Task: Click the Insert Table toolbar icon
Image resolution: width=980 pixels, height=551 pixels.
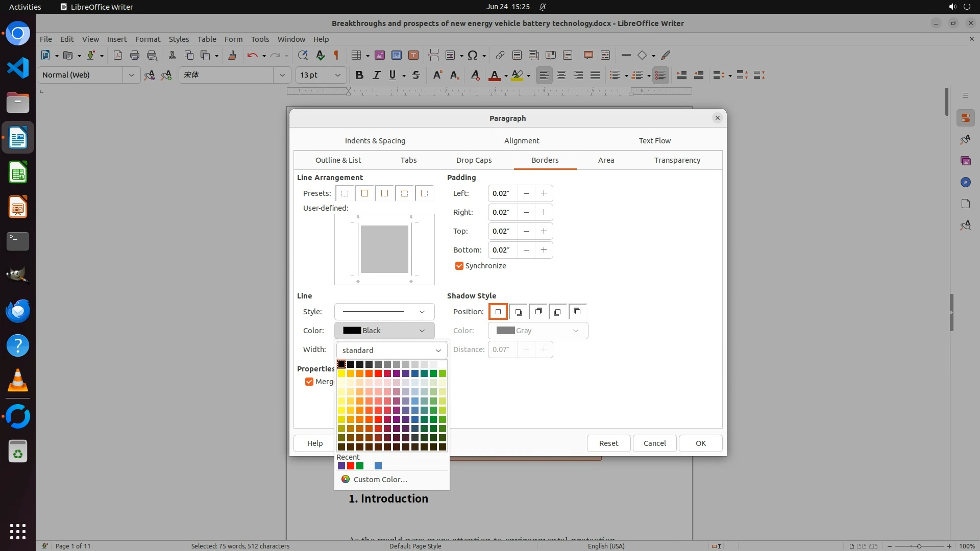Action: coord(357,55)
